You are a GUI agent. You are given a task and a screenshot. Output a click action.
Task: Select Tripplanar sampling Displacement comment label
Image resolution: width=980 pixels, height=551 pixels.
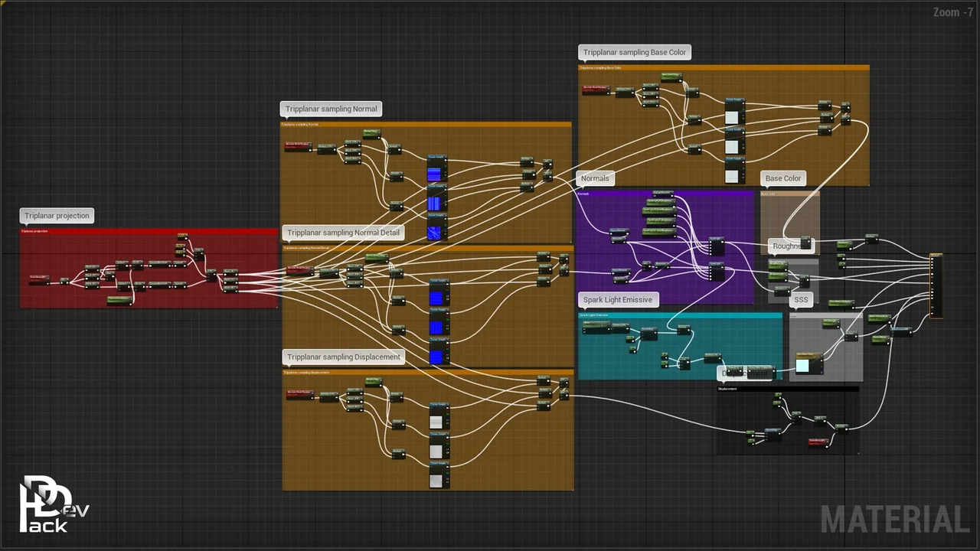(x=343, y=357)
